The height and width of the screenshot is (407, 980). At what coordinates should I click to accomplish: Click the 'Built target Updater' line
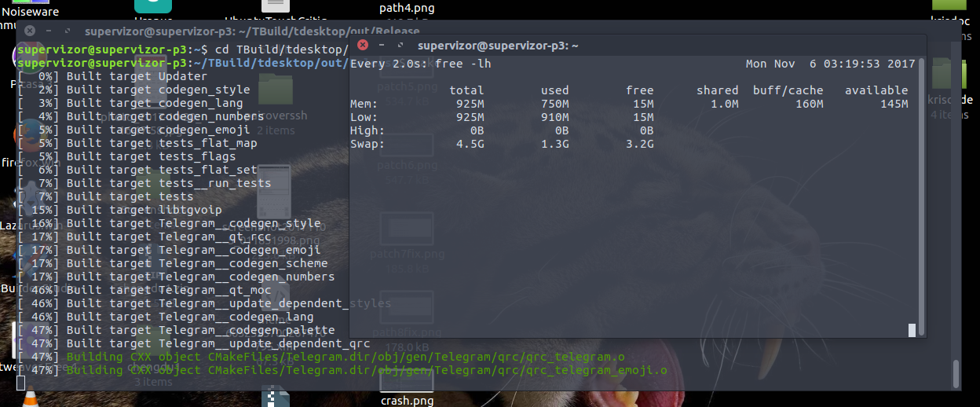[112, 76]
